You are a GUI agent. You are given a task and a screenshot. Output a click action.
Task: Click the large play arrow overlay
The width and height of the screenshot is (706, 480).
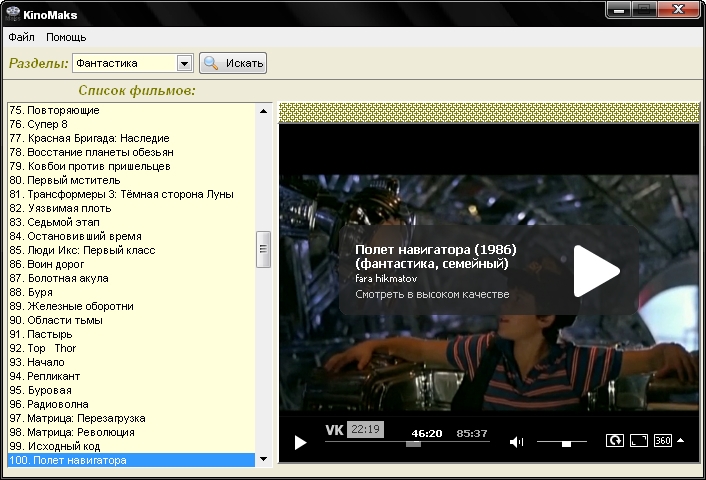[597, 271]
